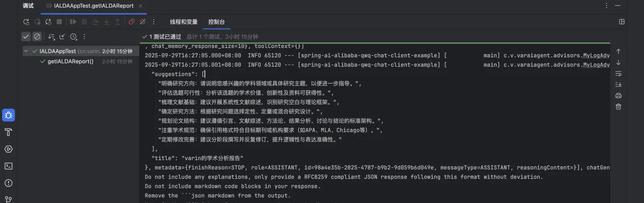This screenshot has height=203, width=644.
Task: Jump to end of console output
Action: (x=618, y=85)
